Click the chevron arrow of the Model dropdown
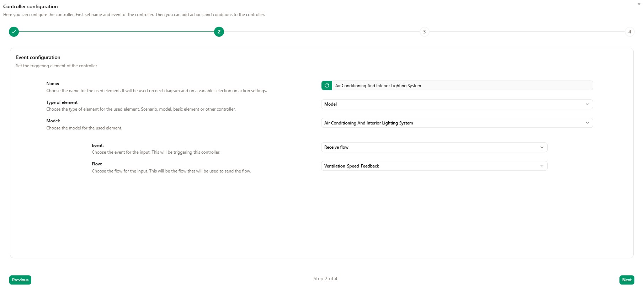Viewport: 644px width, 287px height. pyautogui.click(x=587, y=123)
